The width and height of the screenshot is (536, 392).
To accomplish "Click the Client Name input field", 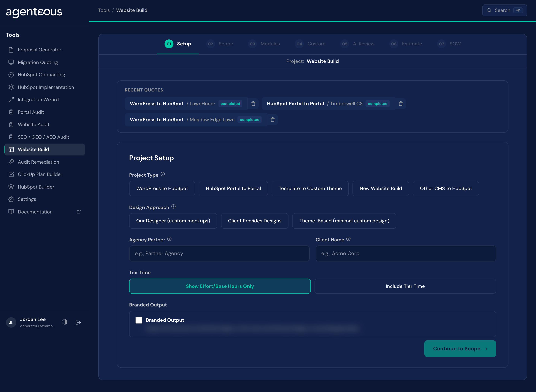I will tap(406, 253).
